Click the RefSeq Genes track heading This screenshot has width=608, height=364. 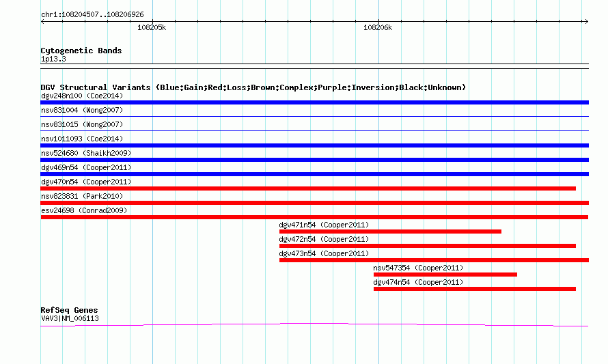69,310
